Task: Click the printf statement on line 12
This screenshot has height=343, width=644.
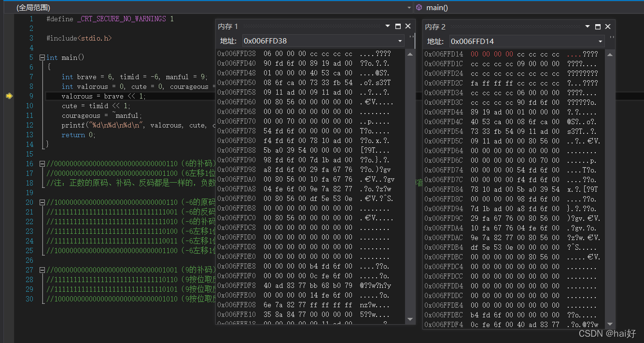Action: coord(139,125)
